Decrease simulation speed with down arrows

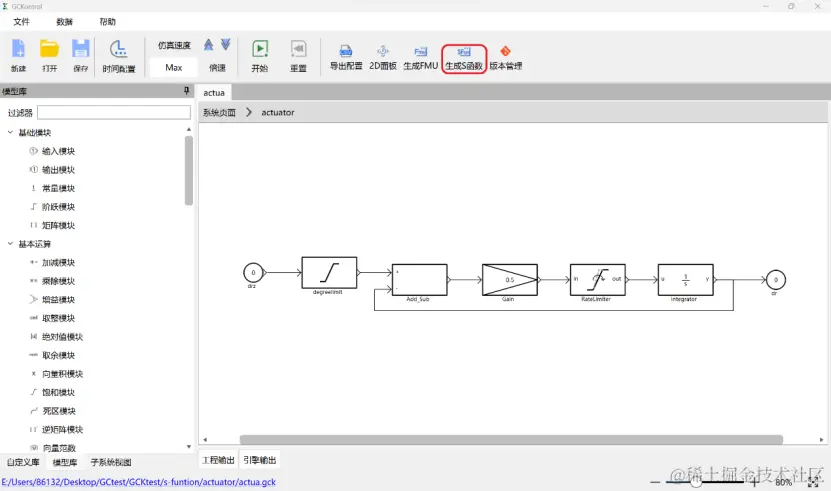click(226, 45)
